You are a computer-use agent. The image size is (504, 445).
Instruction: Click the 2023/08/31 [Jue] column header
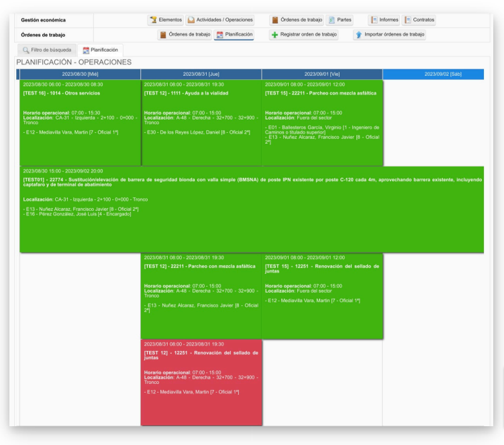pos(201,74)
